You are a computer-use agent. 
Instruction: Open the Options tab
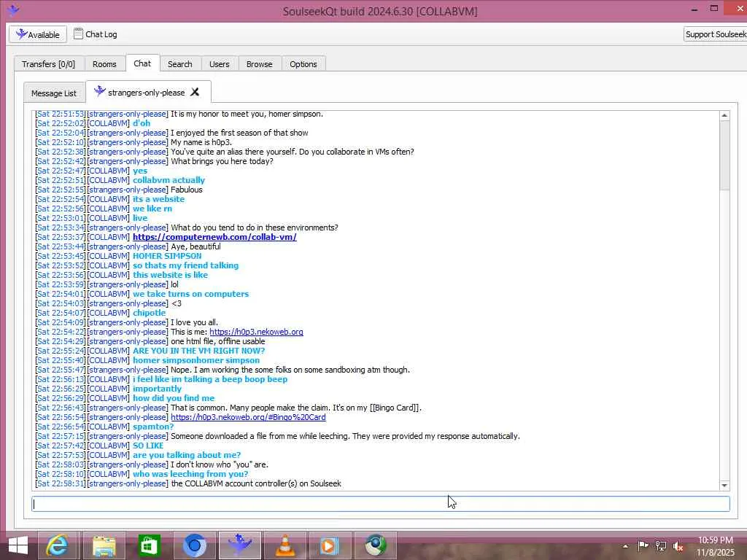303,64
